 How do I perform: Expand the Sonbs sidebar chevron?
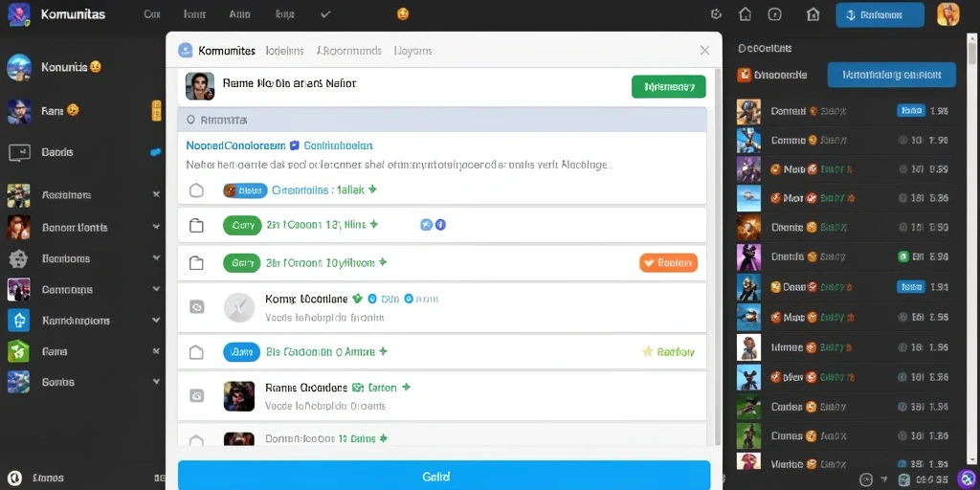(x=156, y=381)
